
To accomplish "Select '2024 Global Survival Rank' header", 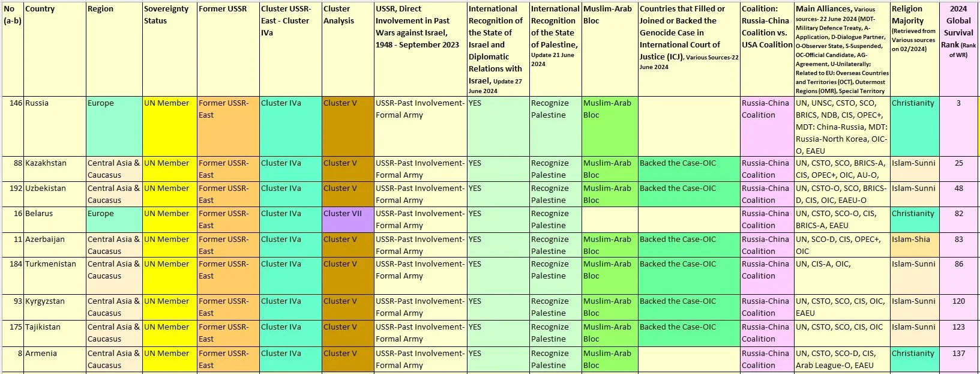I will pos(958,49).
